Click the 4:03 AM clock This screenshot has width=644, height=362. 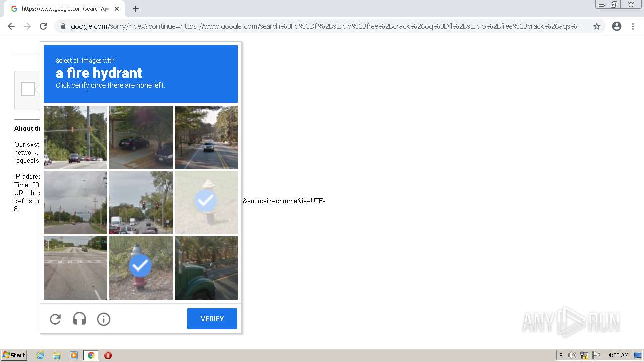click(x=618, y=355)
